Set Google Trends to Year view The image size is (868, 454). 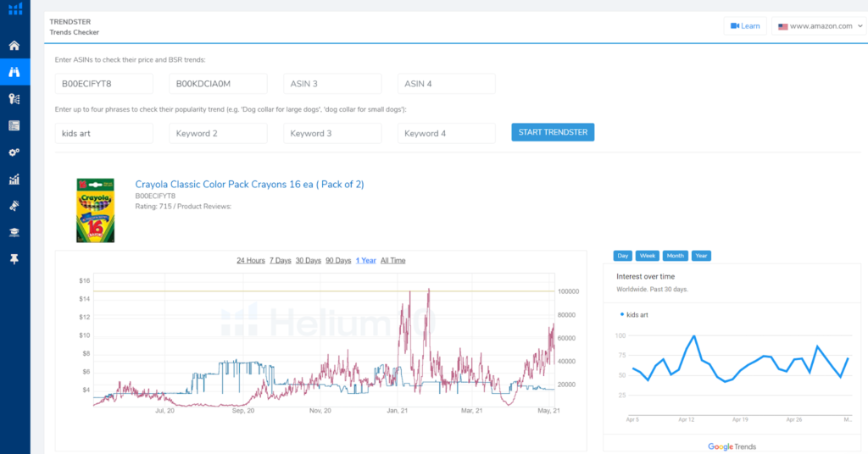(x=701, y=255)
